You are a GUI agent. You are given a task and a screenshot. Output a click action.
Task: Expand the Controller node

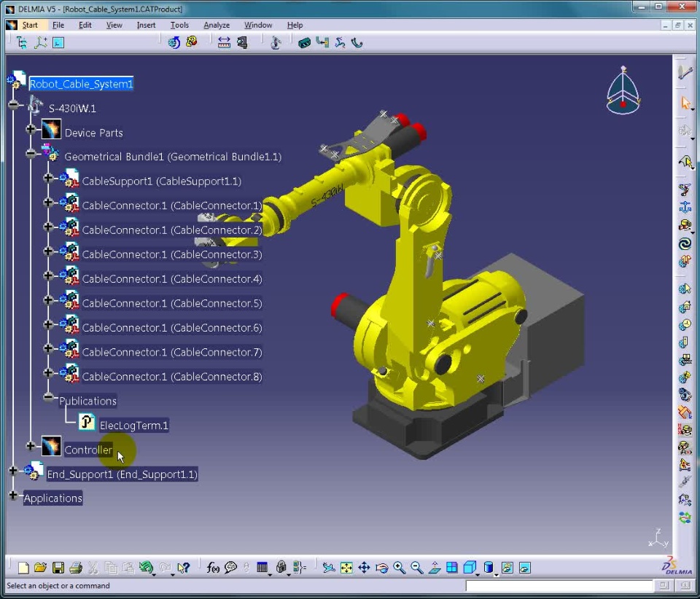click(31, 445)
